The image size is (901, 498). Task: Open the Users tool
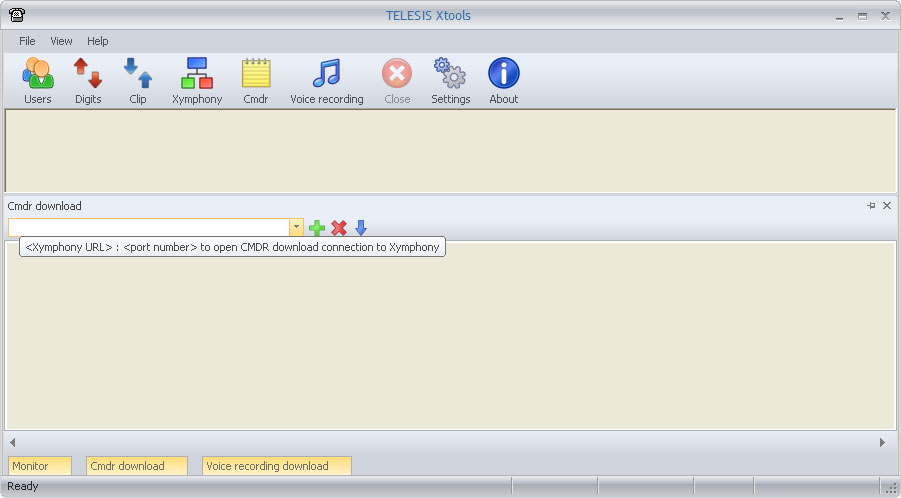click(x=37, y=80)
